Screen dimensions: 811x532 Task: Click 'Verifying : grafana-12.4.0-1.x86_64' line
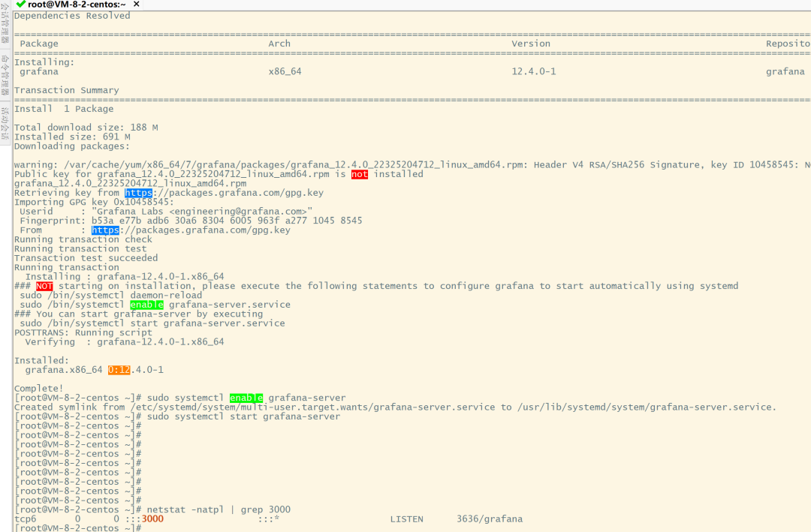point(125,341)
